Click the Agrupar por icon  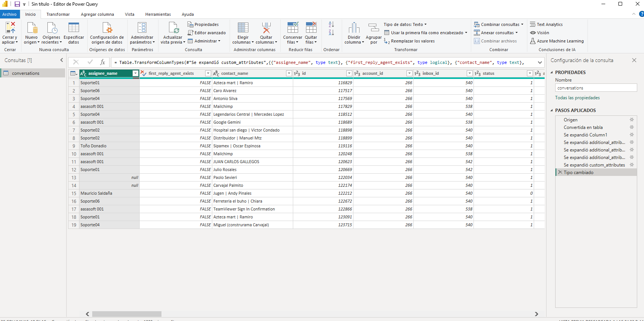[x=373, y=28]
